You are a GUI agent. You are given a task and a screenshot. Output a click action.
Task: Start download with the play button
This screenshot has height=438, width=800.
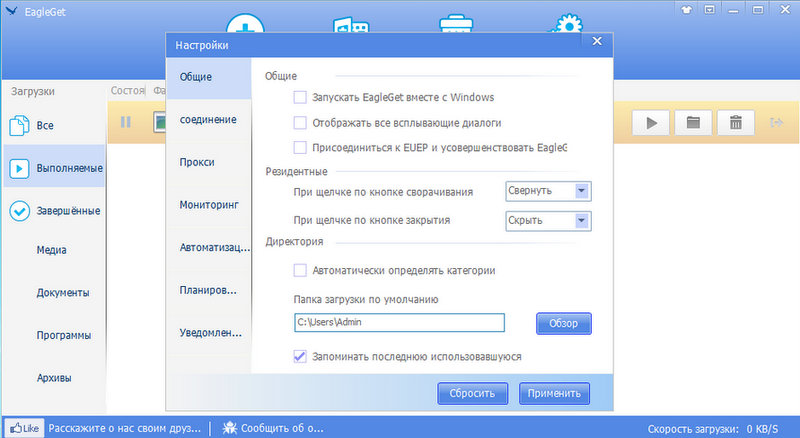(651, 123)
